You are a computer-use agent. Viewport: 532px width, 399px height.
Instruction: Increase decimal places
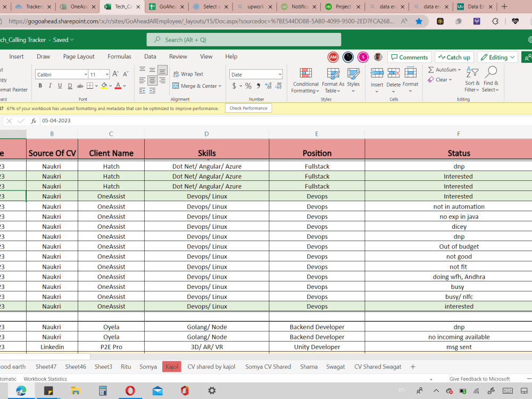click(x=268, y=86)
